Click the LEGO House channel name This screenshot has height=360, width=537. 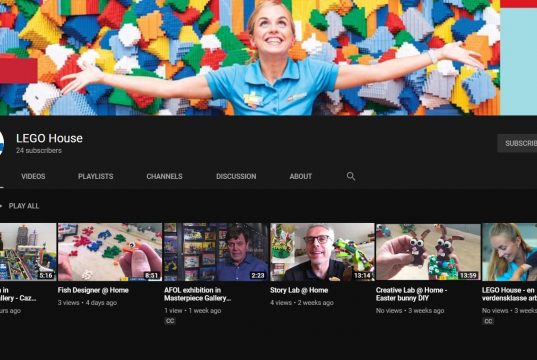click(x=49, y=138)
